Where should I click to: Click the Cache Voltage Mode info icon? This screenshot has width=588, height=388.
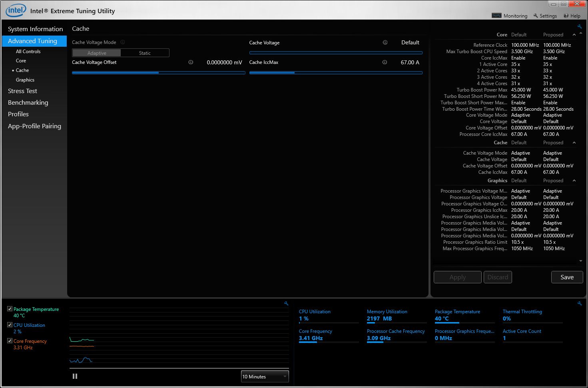pyautogui.click(x=123, y=42)
